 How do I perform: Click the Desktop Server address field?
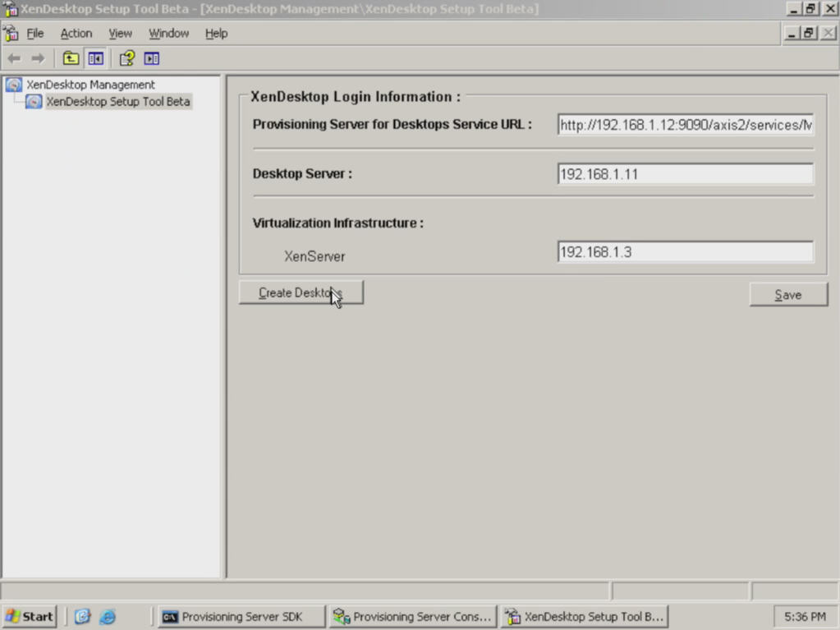[685, 174]
